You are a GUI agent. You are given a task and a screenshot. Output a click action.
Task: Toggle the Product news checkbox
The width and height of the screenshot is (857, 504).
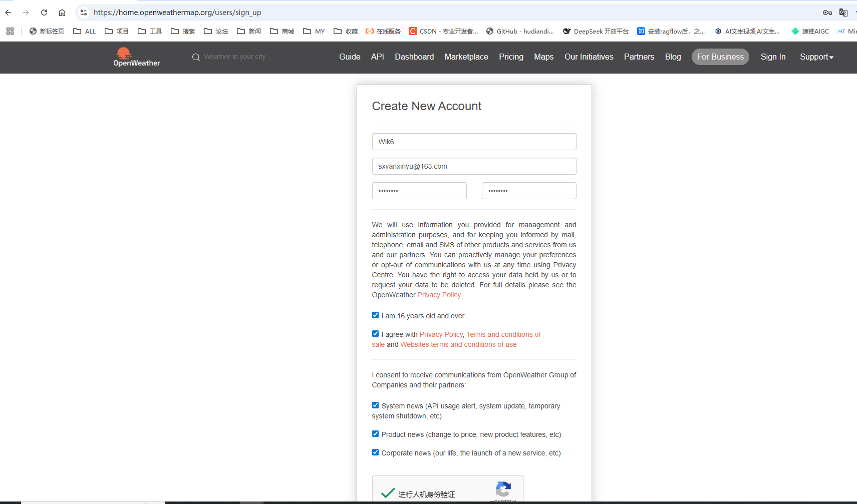point(375,434)
